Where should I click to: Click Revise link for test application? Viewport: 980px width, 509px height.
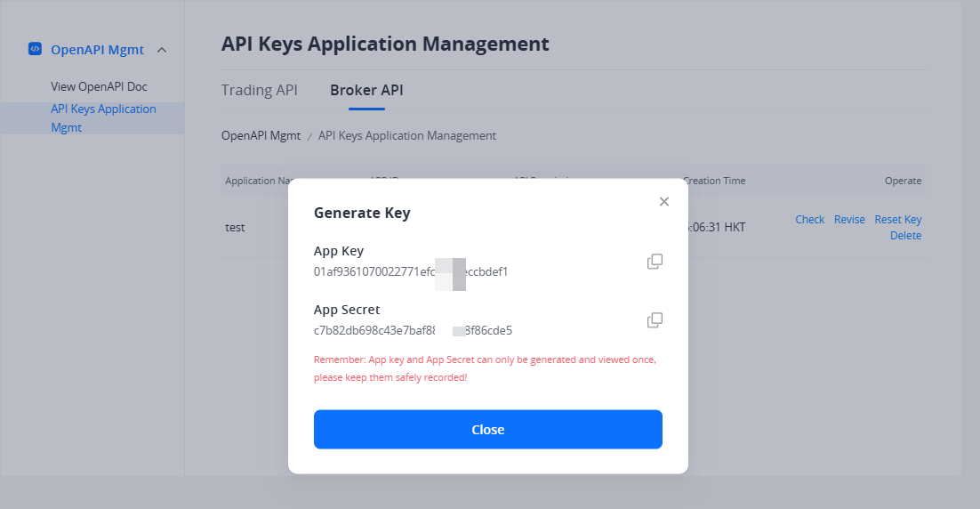click(849, 220)
